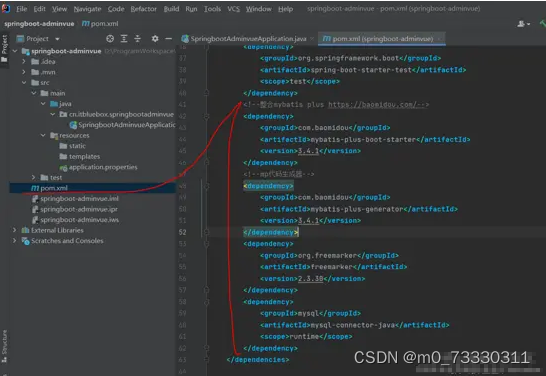
Task: Click Expand All icon in Project panel
Action: (124, 39)
